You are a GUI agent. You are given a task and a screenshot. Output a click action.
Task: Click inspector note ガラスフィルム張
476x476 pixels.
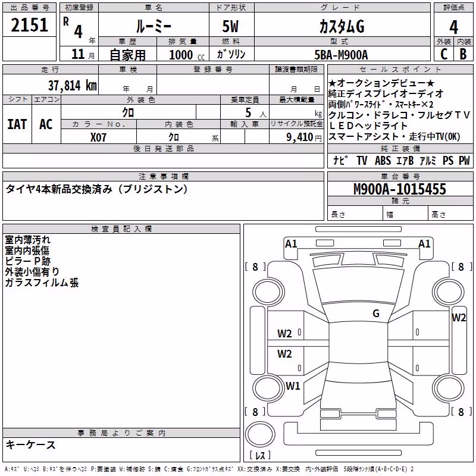(42, 283)
